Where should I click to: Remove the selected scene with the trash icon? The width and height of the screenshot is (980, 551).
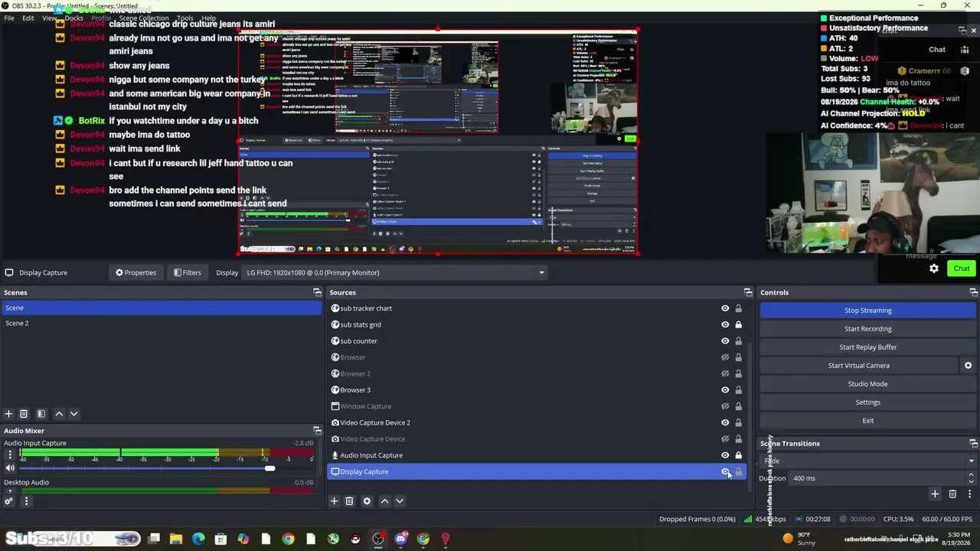[24, 414]
